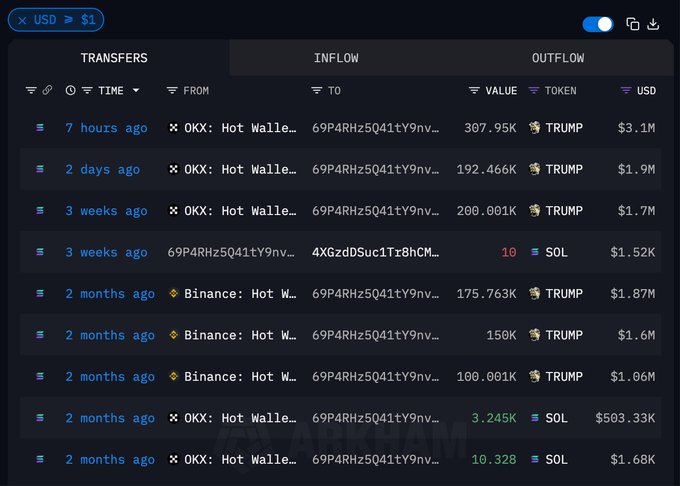
Task: Open '3 weeks ago' link in the 200.001K row
Action: (106, 211)
